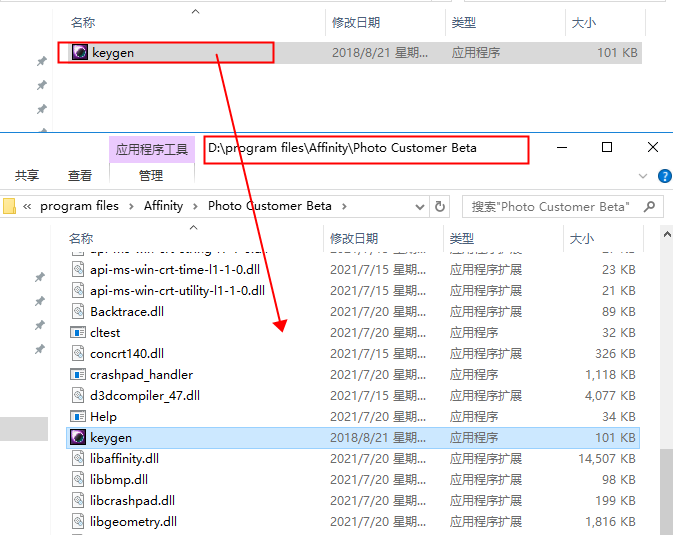Image resolution: width=673 pixels, height=535 pixels.
Task: Click the keygen icon in Photo Customer Beta folder
Action: click(78, 438)
